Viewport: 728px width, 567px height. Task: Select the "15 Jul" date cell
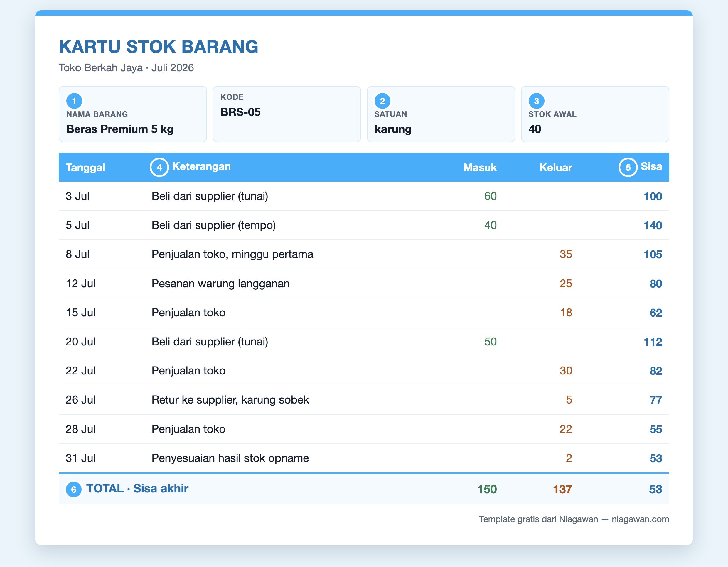point(81,312)
